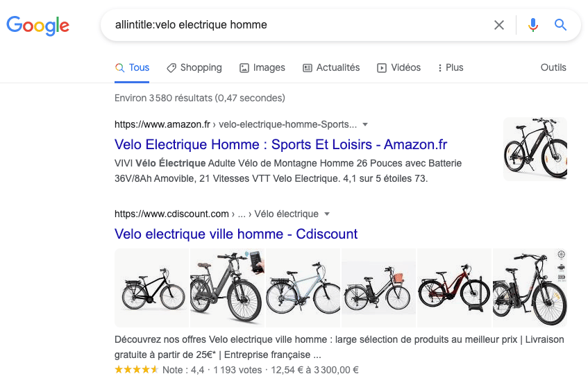This screenshot has height=383, width=588.
Task: Open the Actualités results tab
Action: click(x=331, y=68)
